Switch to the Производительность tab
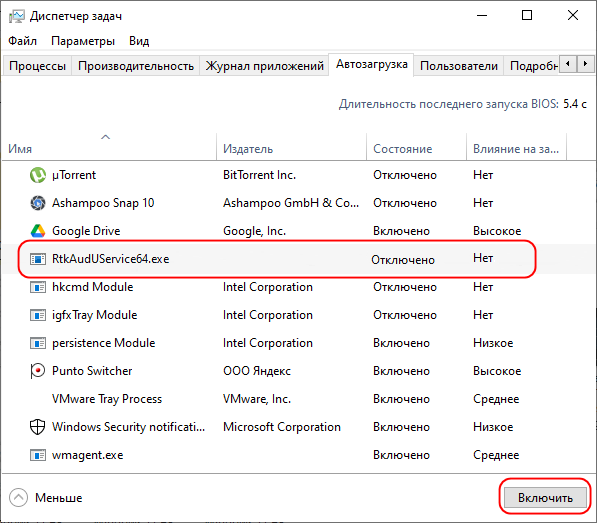 coord(136,66)
